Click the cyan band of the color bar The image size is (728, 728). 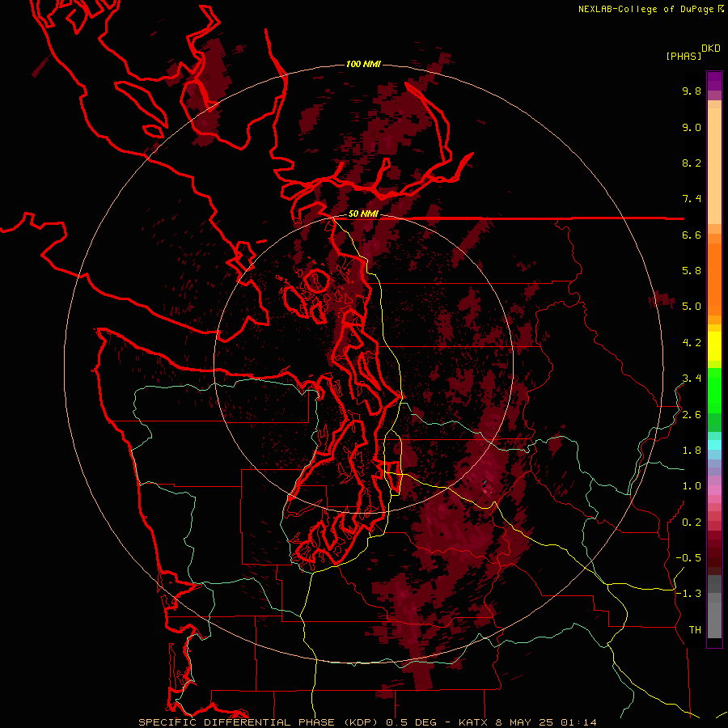[714, 445]
